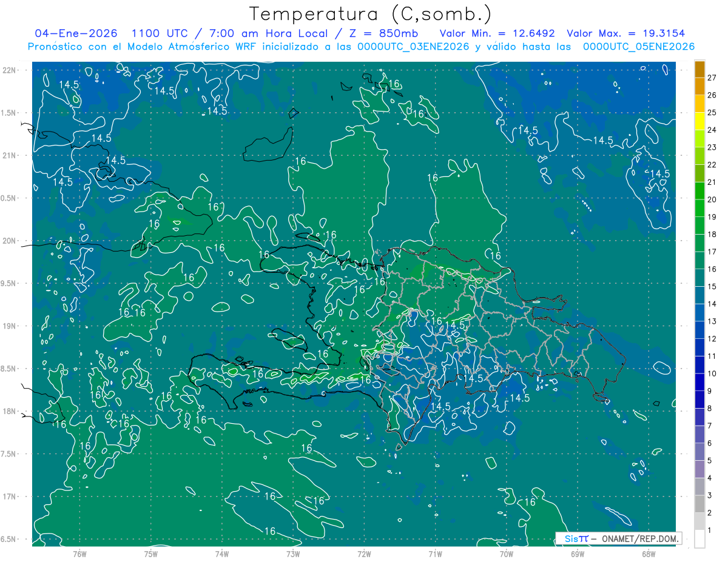Select the "0000UTC_03ENE2026" initialization time
The width and height of the screenshot is (728, 562).
coord(413,47)
